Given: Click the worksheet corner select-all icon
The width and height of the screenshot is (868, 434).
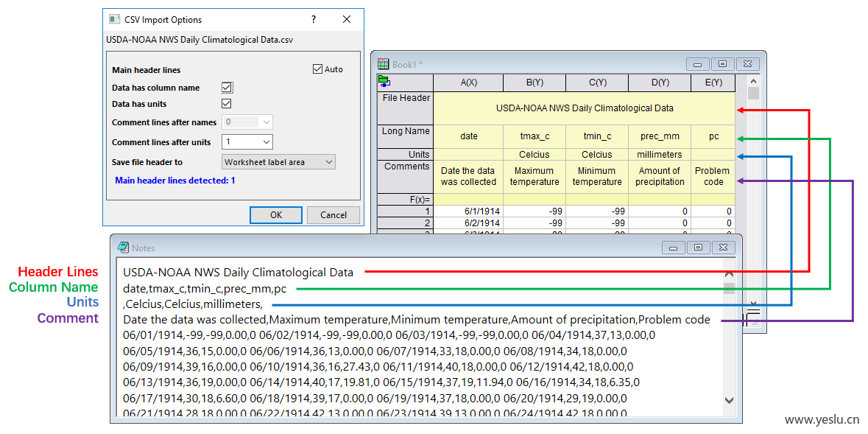Looking at the screenshot, I should click(385, 82).
